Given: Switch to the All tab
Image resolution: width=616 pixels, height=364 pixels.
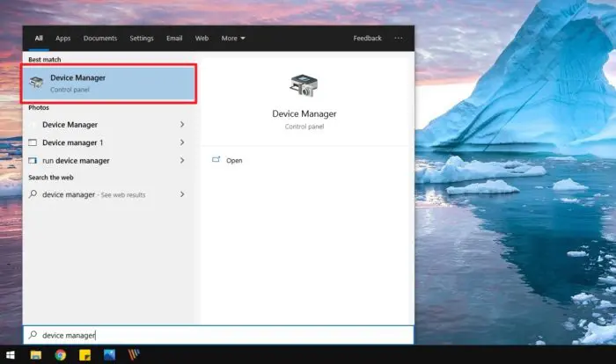Looking at the screenshot, I should 39,38.
